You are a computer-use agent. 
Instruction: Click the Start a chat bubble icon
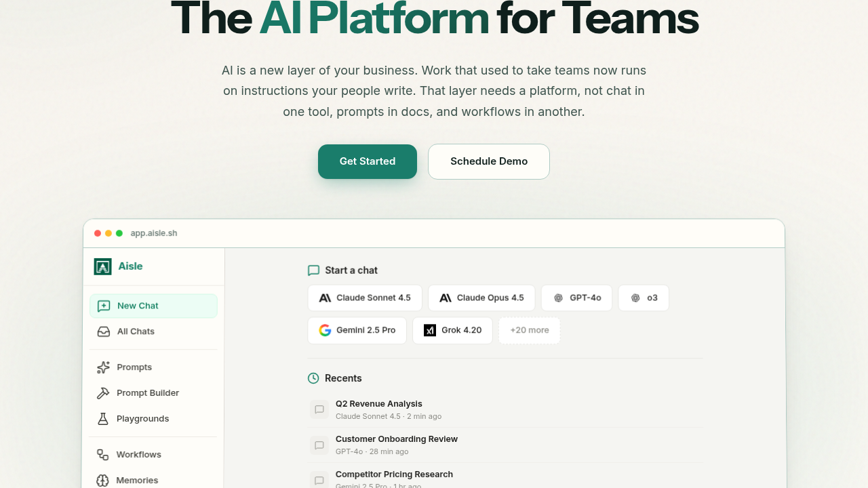pyautogui.click(x=313, y=270)
